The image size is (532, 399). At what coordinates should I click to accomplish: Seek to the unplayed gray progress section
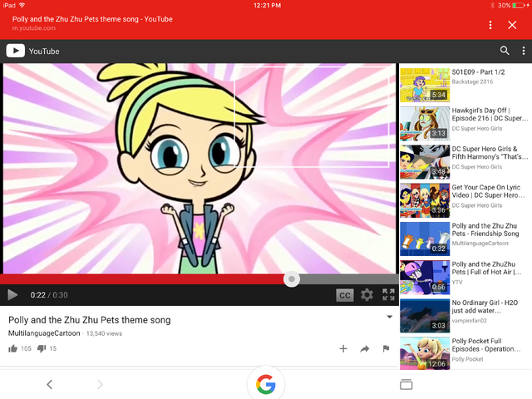click(349, 279)
